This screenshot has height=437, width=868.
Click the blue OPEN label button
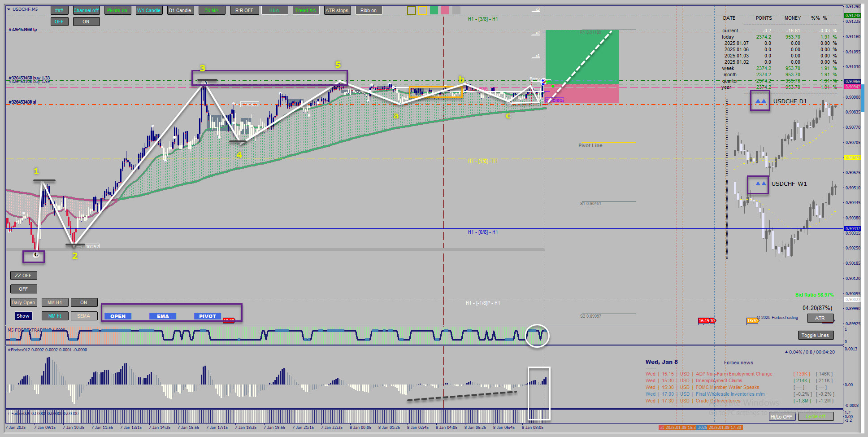point(118,316)
